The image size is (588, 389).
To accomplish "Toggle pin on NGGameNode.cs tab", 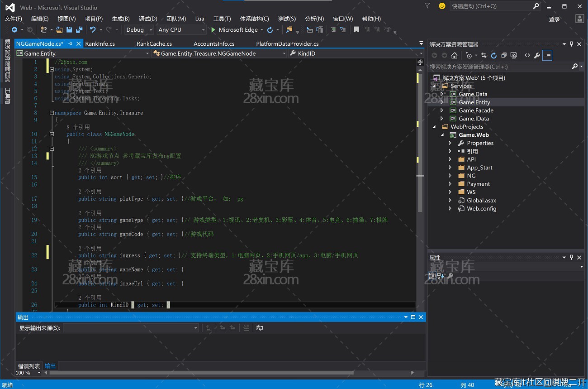I will (70, 44).
